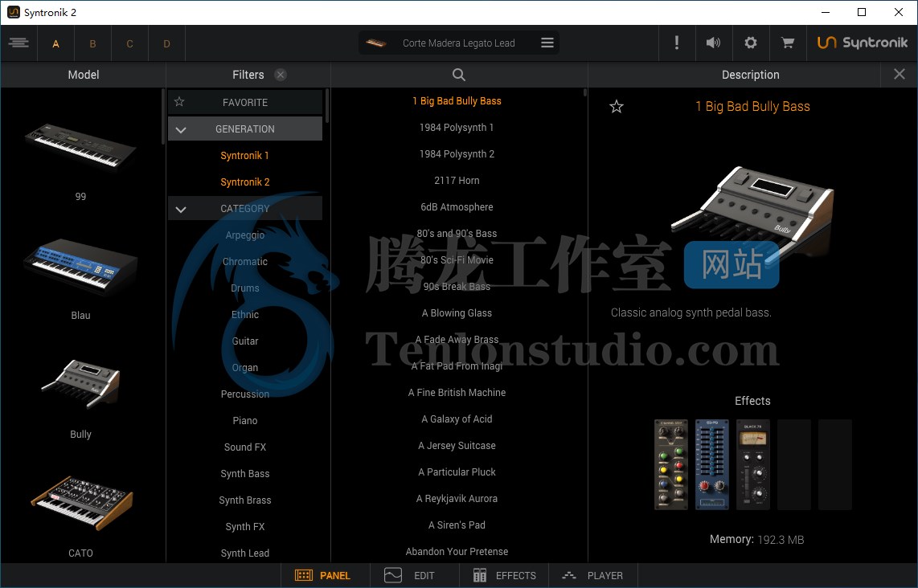The height and width of the screenshot is (588, 918).
Task: Open settings gear icon
Action: point(751,43)
